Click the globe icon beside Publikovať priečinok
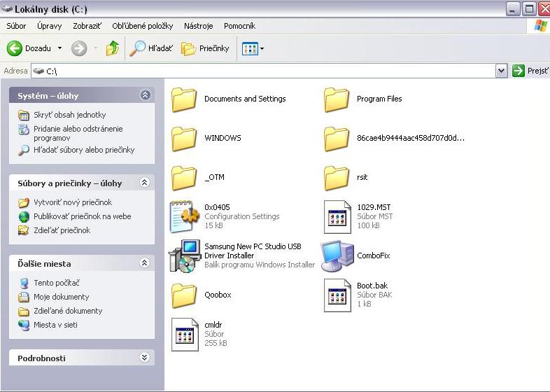Image resolution: width=550 pixels, height=392 pixels. (24, 216)
